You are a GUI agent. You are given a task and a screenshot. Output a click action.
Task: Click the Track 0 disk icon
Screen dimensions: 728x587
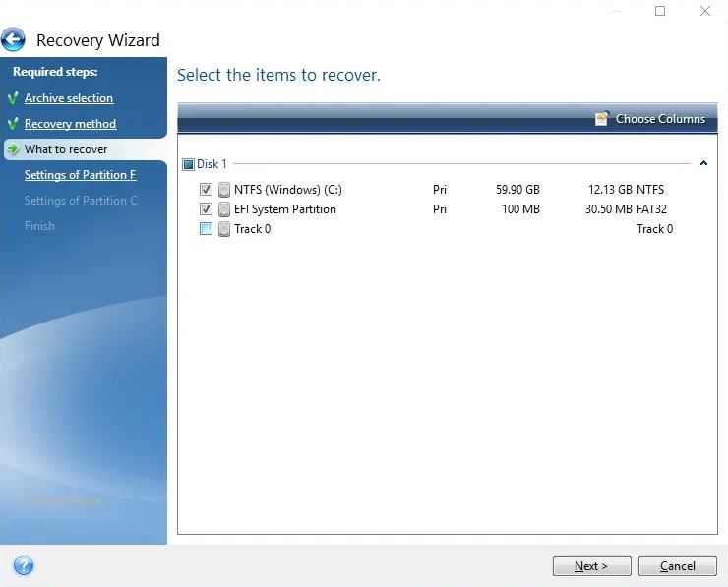click(224, 229)
